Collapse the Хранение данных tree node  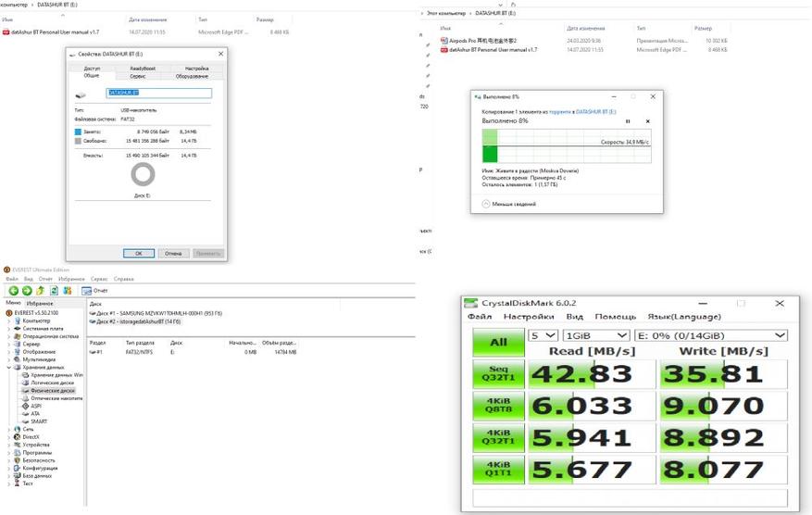click(x=9, y=367)
